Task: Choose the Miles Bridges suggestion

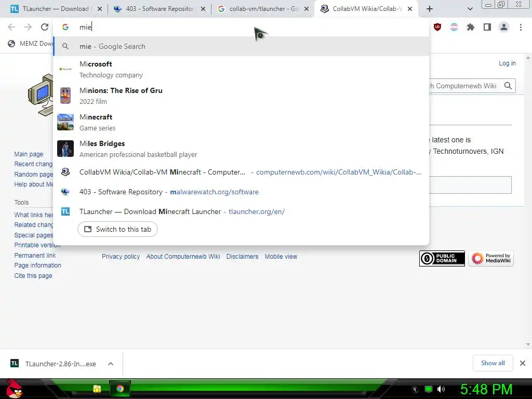Action: tap(241, 149)
